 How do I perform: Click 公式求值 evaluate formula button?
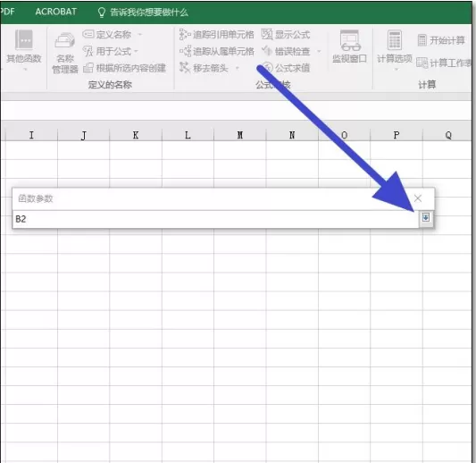pos(286,68)
